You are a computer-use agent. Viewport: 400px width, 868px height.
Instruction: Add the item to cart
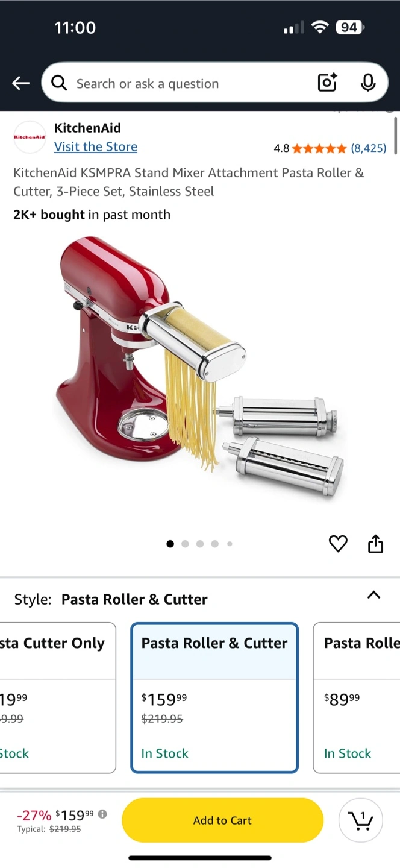(x=222, y=820)
